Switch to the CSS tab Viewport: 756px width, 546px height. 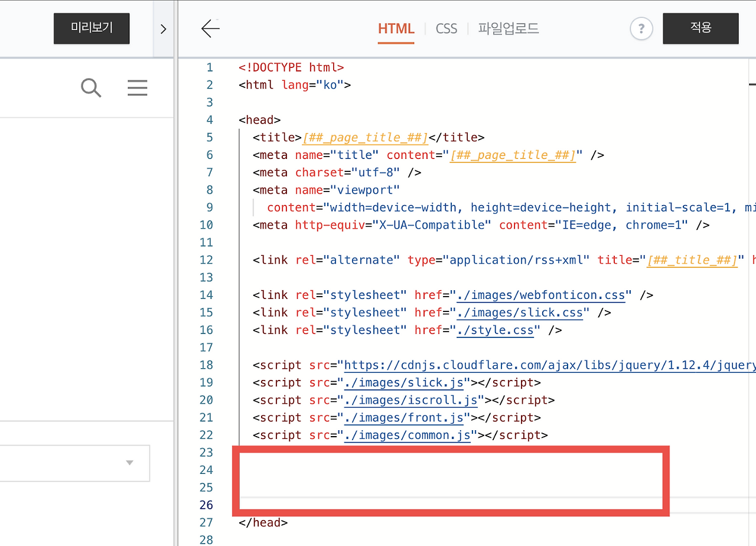[x=447, y=28]
